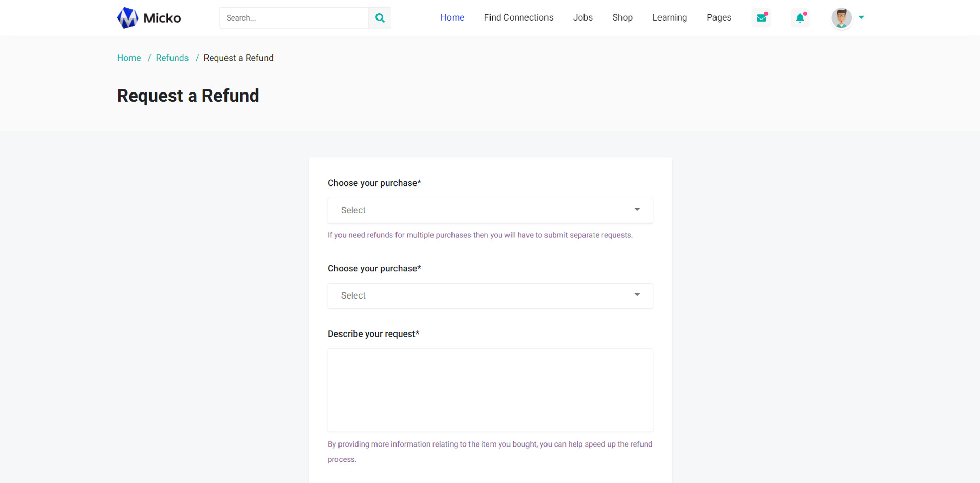Go to Home in the top navigation bar
The width and height of the screenshot is (980, 483).
pos(452,17)
